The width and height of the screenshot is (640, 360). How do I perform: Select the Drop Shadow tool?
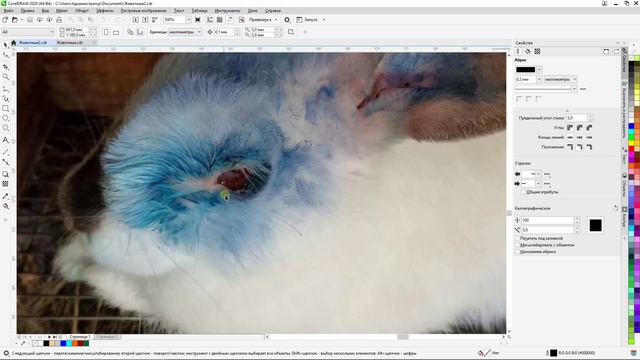pyautogui.click(x=5, y=174)
